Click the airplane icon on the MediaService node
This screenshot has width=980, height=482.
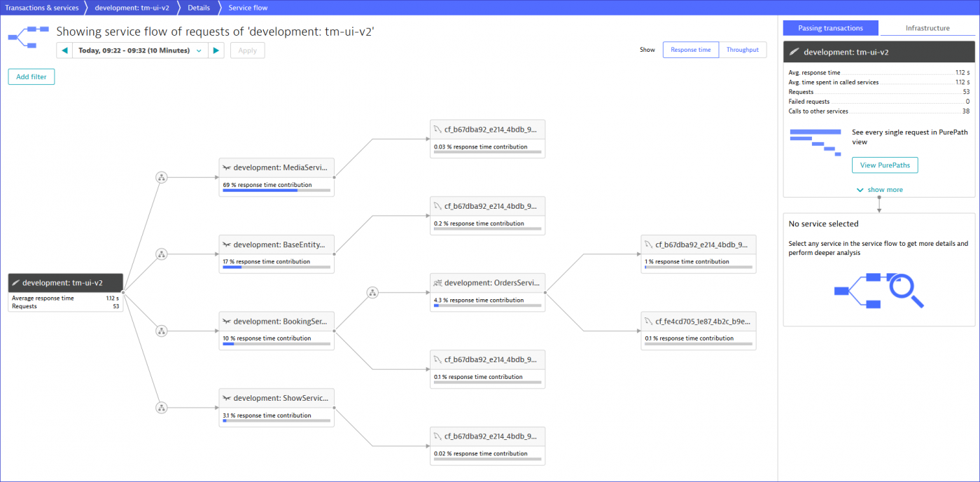coord(225,167)
